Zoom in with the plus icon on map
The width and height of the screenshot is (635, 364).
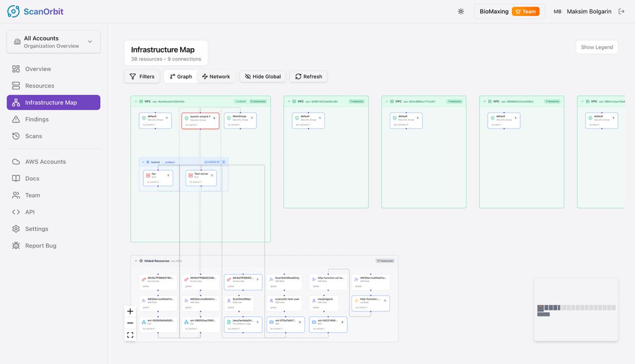click(130, 311)
